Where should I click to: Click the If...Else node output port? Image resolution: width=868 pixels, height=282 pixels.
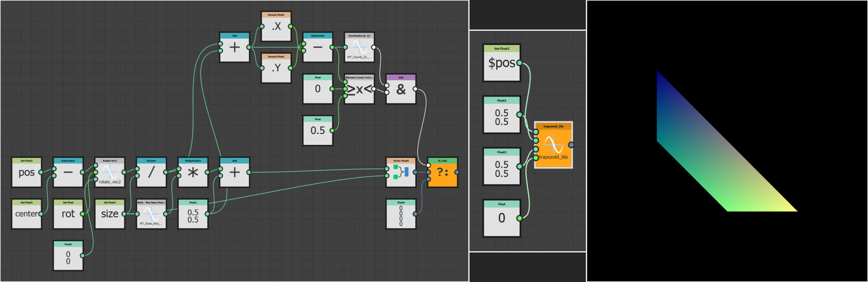pos(457,172)
